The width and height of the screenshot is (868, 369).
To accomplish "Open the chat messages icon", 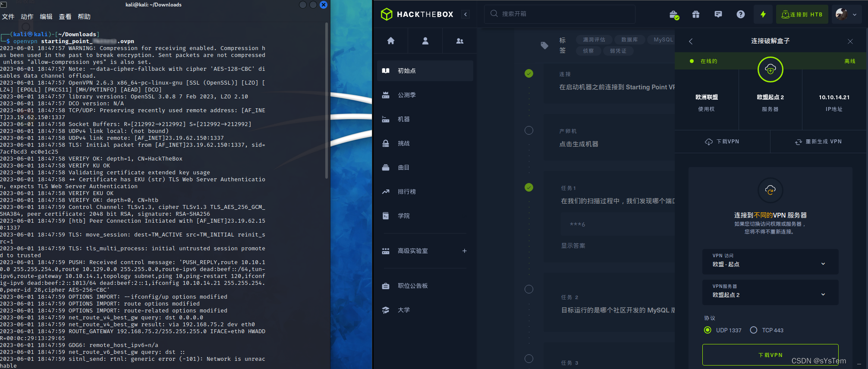I will tap(718, 14).
